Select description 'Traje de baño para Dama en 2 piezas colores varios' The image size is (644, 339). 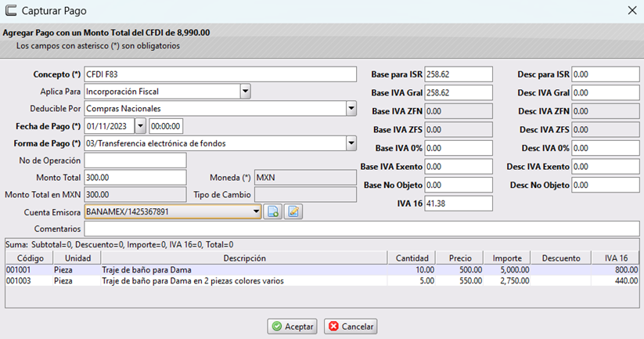click(244, 281)
